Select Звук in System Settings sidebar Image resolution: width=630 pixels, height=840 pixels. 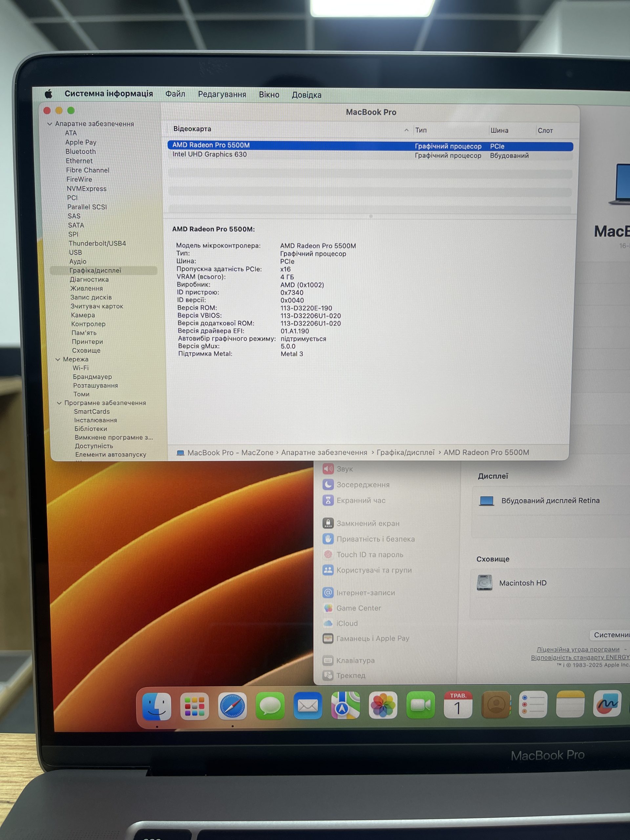[338, 469]
